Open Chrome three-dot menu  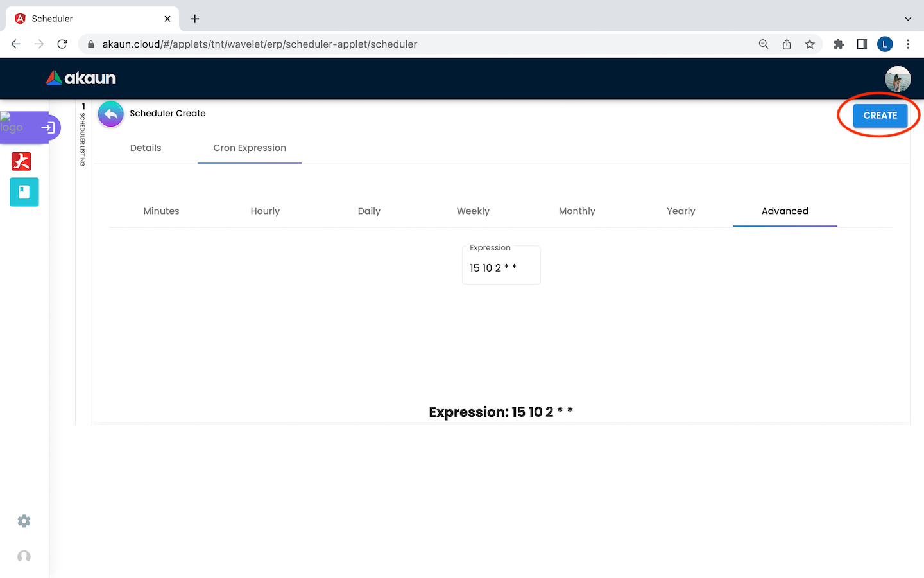pos(907,44)
